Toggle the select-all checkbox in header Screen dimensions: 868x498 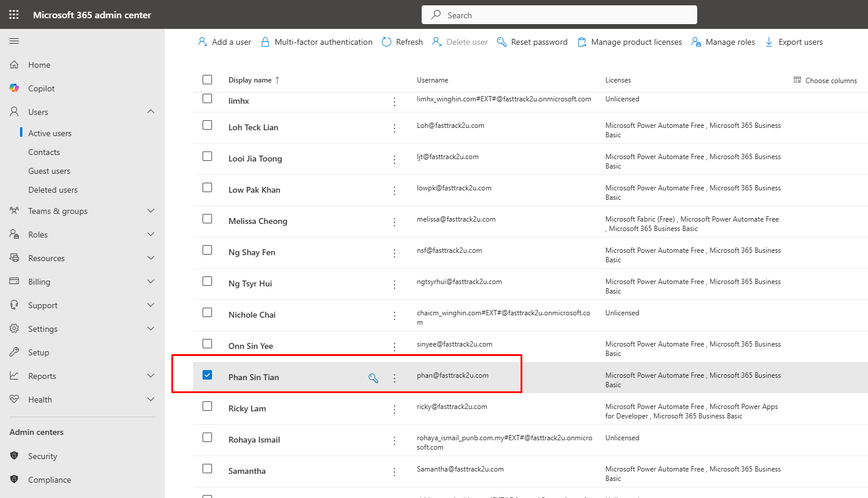pyautogui.click(x=207, y=80)
